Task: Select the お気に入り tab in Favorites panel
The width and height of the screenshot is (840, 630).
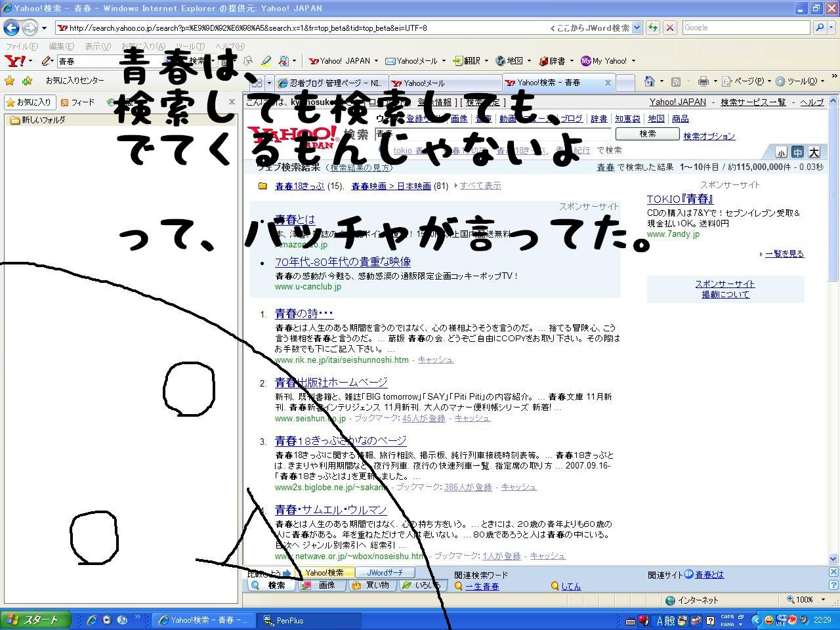Action: [x=28, y=102]
